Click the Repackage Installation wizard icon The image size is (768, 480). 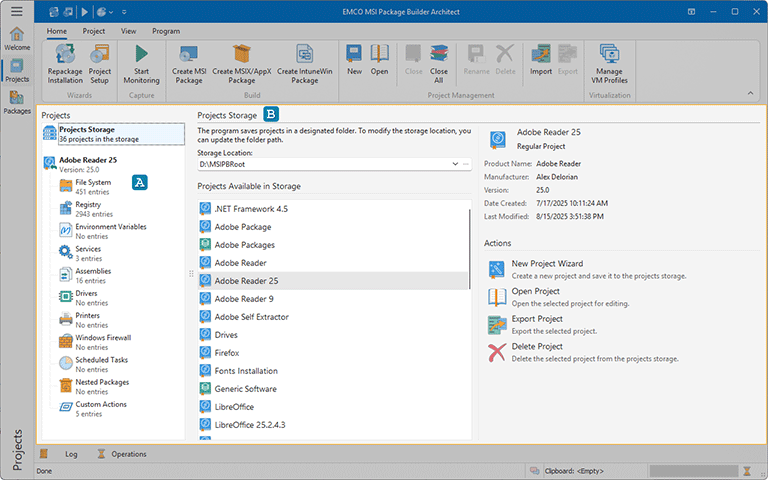tap(65, 55)
